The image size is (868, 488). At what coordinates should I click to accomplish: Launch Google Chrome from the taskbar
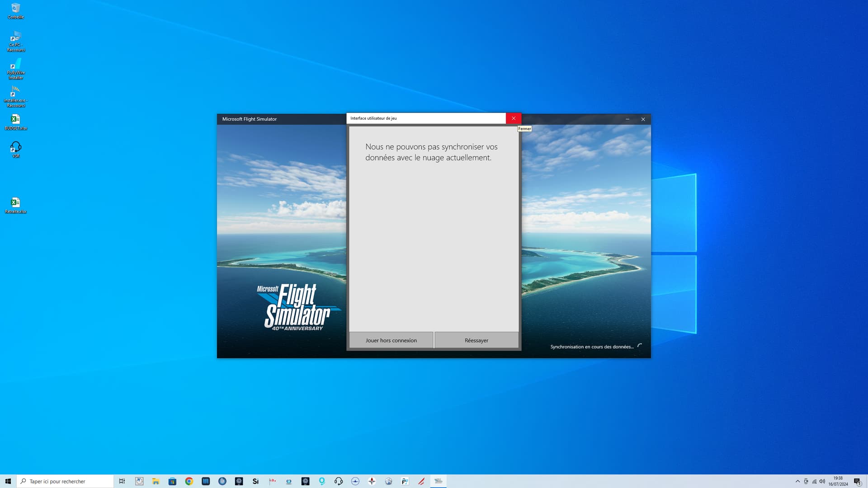pos(189,481)
